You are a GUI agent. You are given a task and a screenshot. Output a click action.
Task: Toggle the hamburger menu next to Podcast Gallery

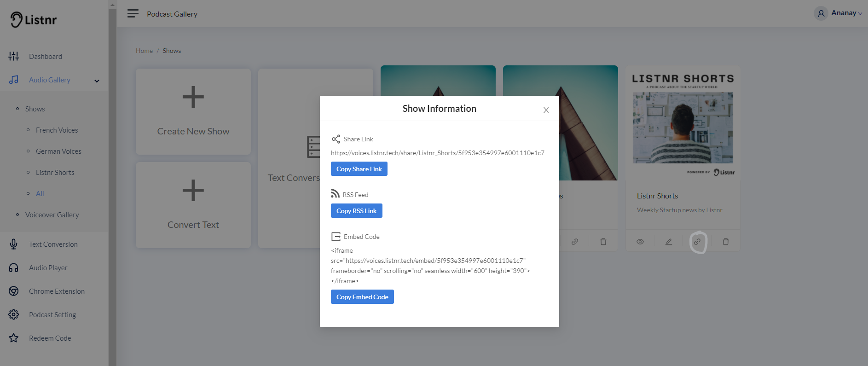point(133,13)
